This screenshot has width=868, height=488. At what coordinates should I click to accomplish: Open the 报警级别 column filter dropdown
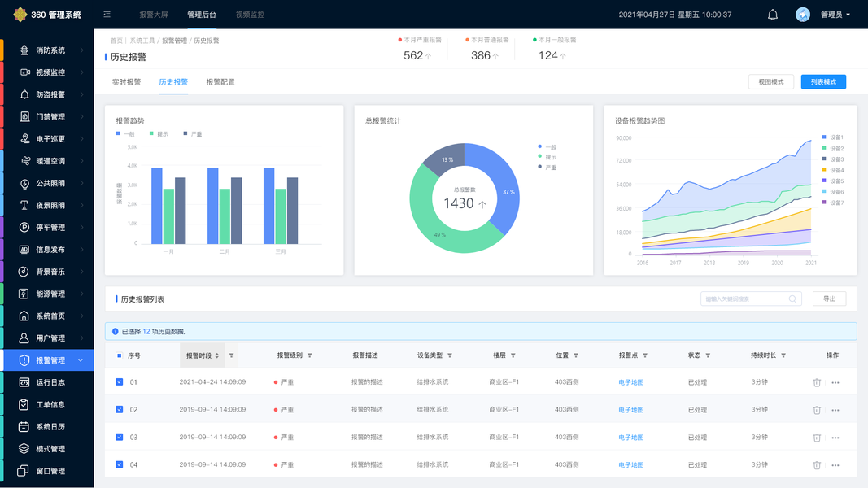tap(309, 355)
